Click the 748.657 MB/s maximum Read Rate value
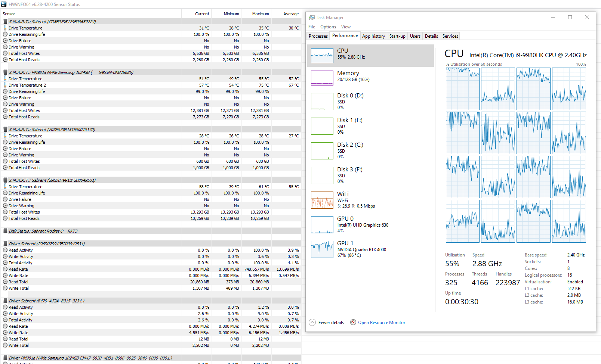The width and height of the screenshot is (601, 364). tap(257, 269)
